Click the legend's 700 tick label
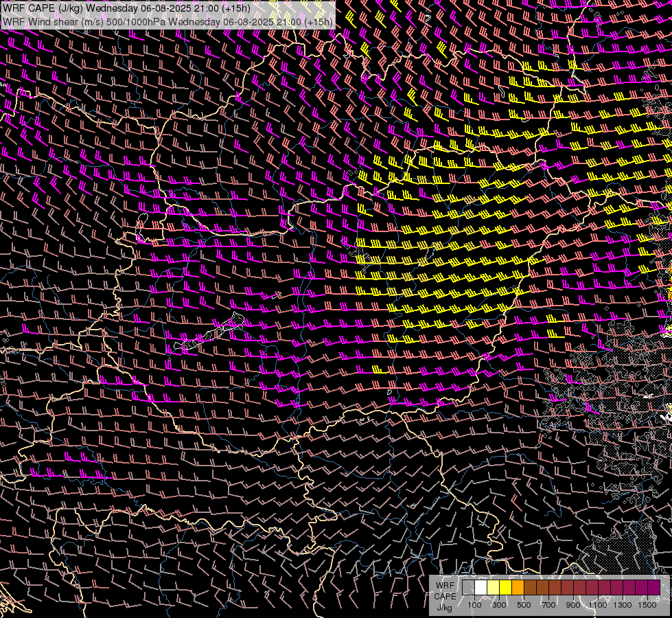The width and height of the screenshot is (672, 618). (x=548, y=605)
